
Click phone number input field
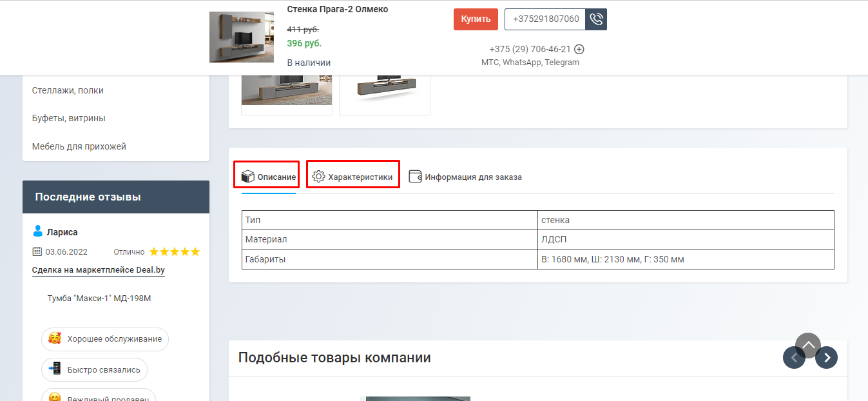tap(545, 19)
